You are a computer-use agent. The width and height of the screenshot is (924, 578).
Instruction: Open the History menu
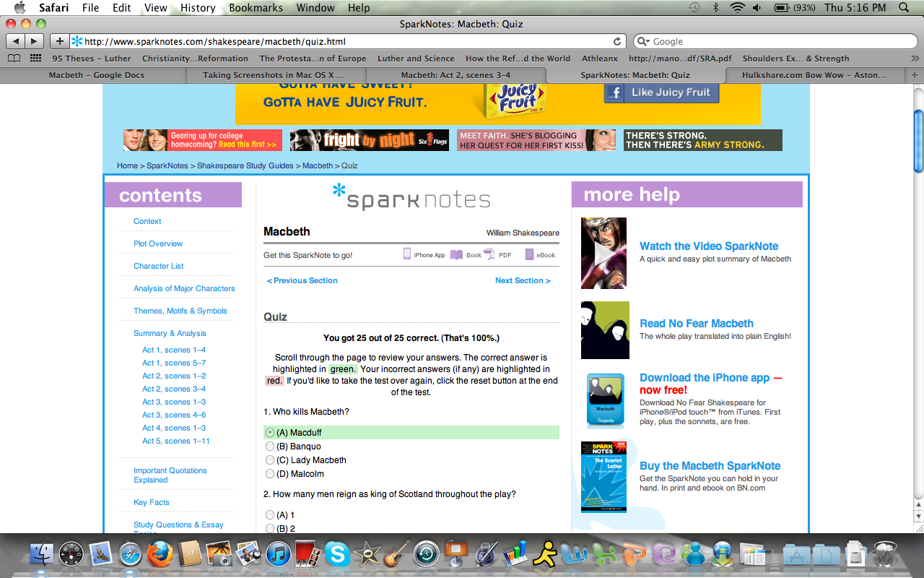[198, 8]
